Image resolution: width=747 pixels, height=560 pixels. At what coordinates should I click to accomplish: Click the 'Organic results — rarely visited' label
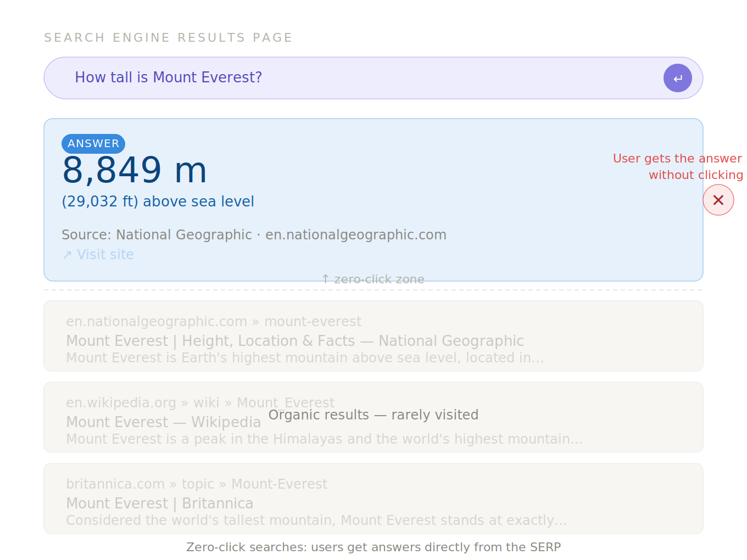pyautogui.click(x=373, y=415)
